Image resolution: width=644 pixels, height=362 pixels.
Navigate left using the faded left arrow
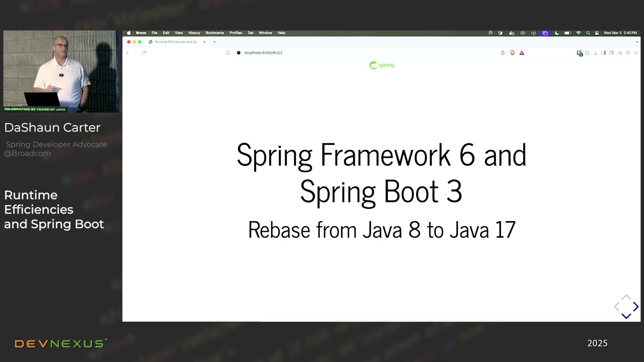[x=617, y=306]
